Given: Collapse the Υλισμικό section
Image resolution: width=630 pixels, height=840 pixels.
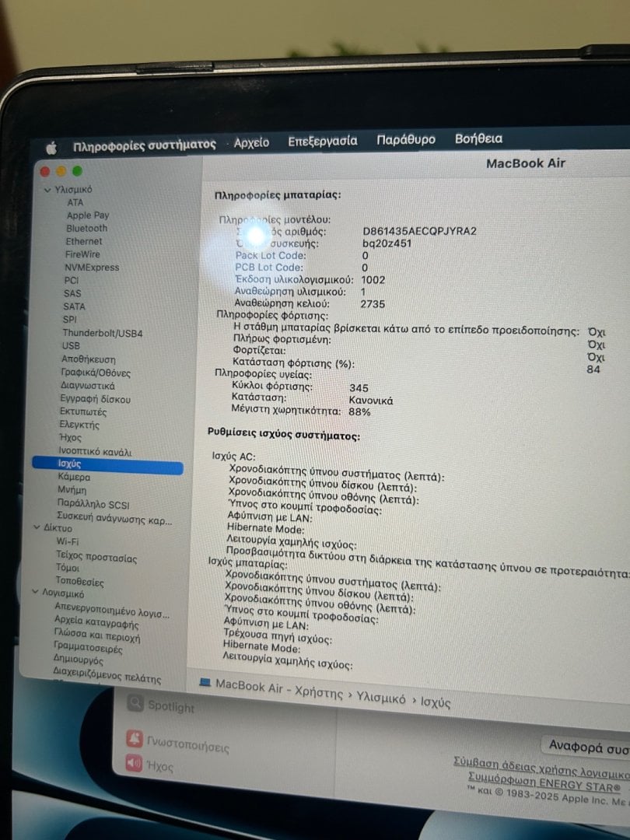Looking at the screenshot, I should [x=47, y=190].
